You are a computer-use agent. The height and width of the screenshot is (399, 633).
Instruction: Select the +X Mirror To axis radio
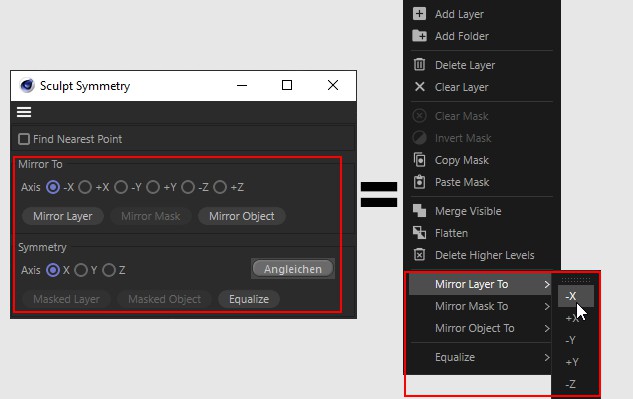point(85,187)
